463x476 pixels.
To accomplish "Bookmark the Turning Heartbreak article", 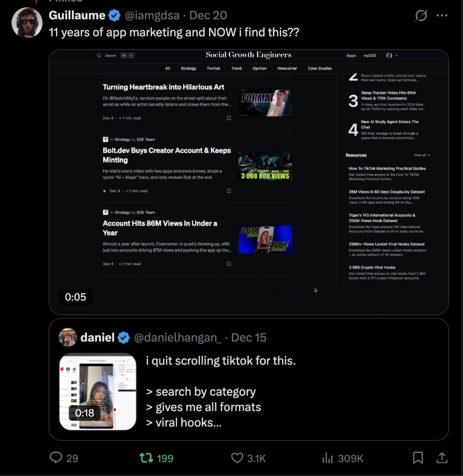I will [229, 118].
